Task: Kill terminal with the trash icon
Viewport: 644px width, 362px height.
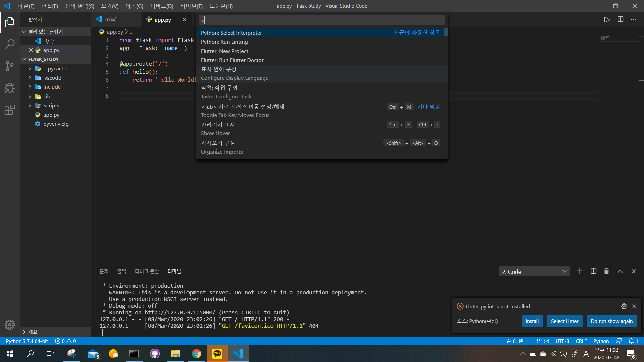Action: pos(606,271)
